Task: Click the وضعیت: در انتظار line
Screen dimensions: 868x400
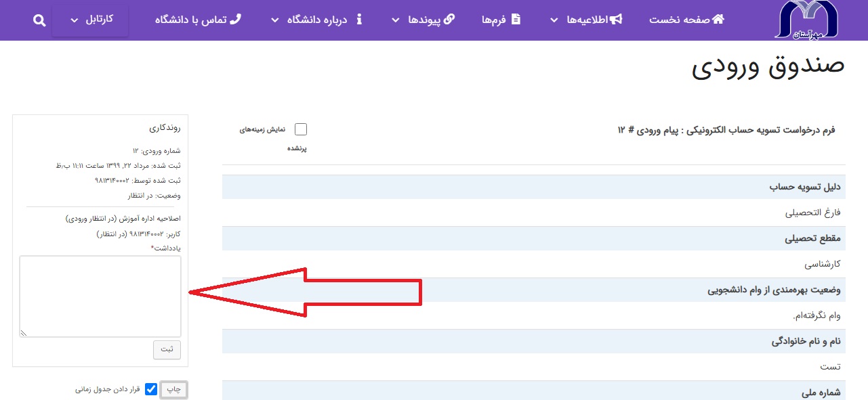Action: point(154,196)
